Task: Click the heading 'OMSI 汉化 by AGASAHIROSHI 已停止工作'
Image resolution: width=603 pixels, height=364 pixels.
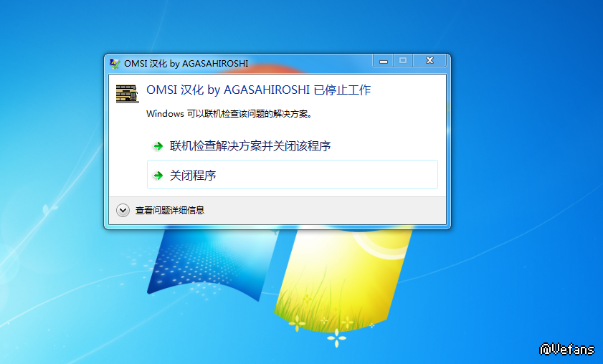Action: pos(258,90)
